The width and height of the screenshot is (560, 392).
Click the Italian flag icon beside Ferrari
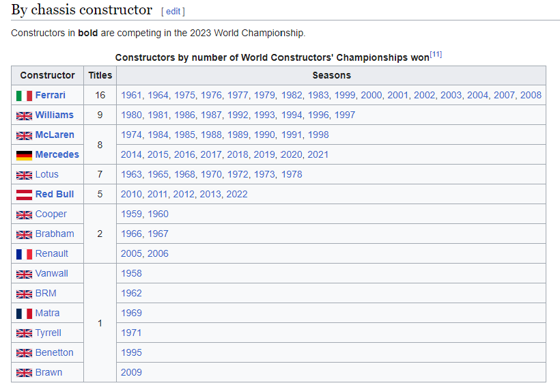click(24, 96)
